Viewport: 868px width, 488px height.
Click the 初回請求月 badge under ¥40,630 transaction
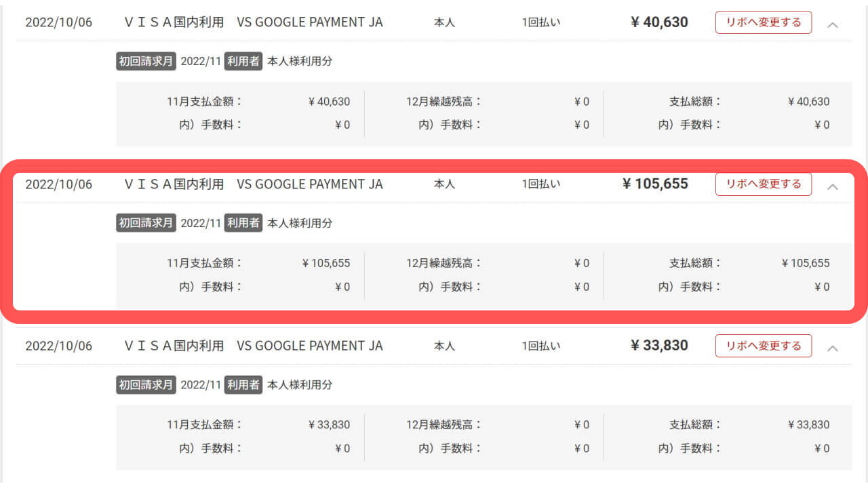(146, 61)
